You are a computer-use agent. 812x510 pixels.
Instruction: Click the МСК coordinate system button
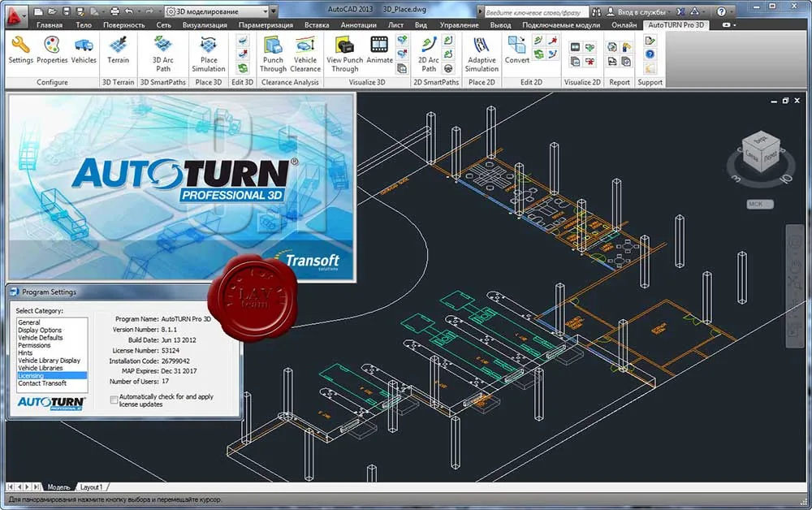coord(760,204)
